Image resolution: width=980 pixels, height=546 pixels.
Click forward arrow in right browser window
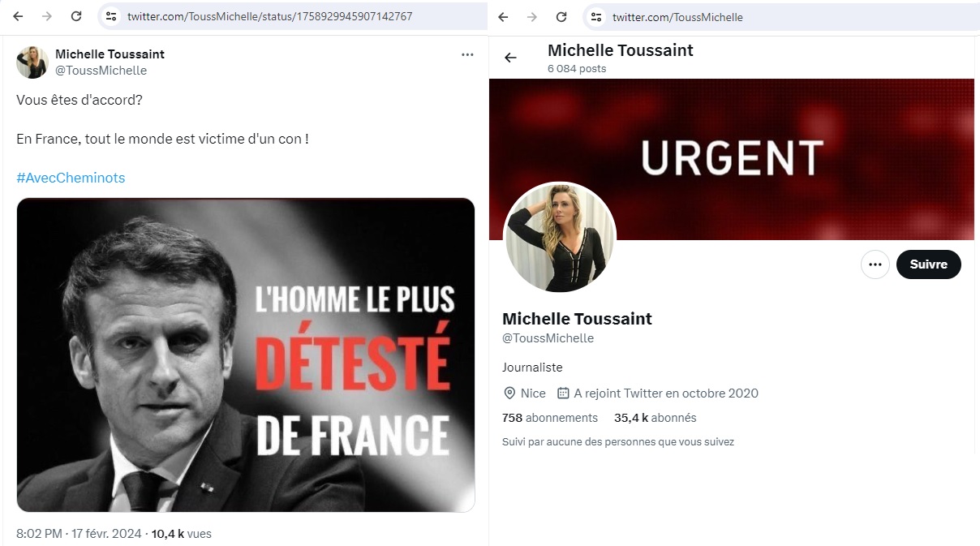531,16
